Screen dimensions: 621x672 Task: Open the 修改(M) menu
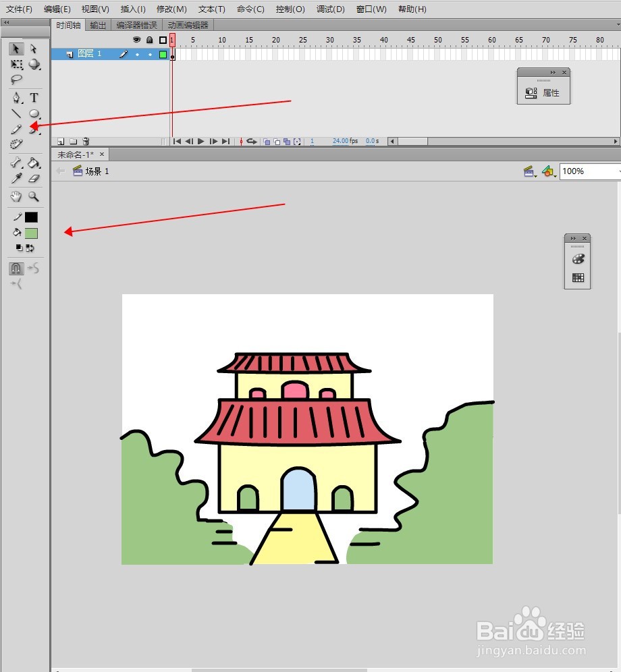coord(171,9)
